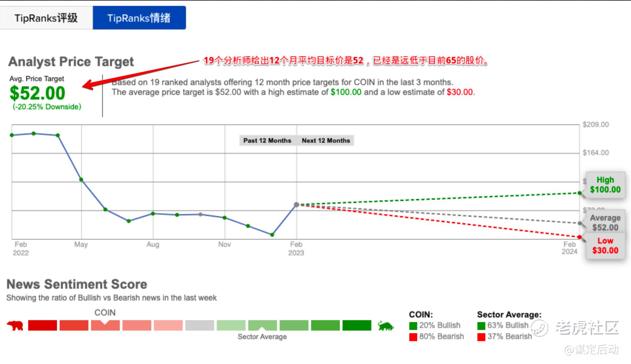Click the 63% Bullish text
This screenshot has height=364, width=631.
[x=508, y=325]
